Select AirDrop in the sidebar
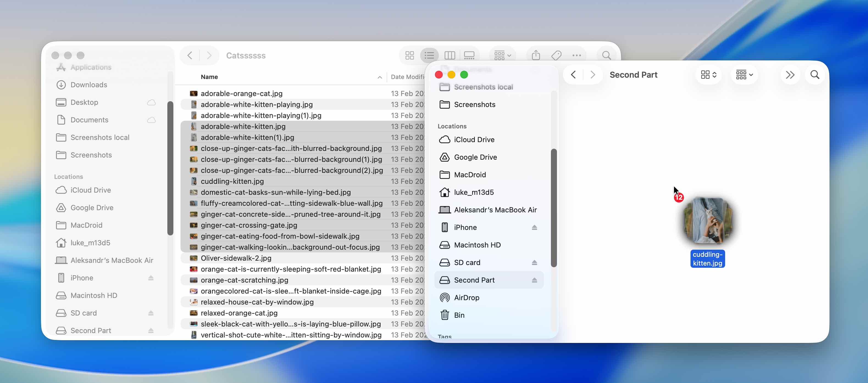Viewport: 868px width, 383px height. [x=467, y=297]
